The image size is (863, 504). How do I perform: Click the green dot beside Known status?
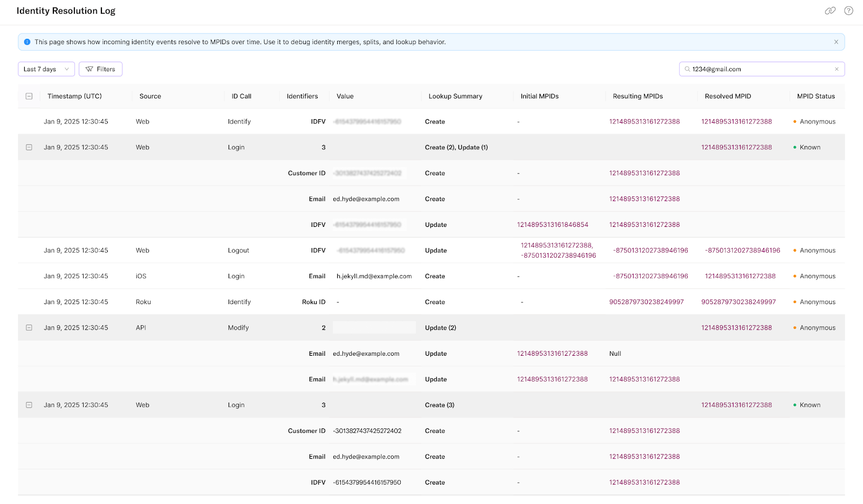[795, 147]
